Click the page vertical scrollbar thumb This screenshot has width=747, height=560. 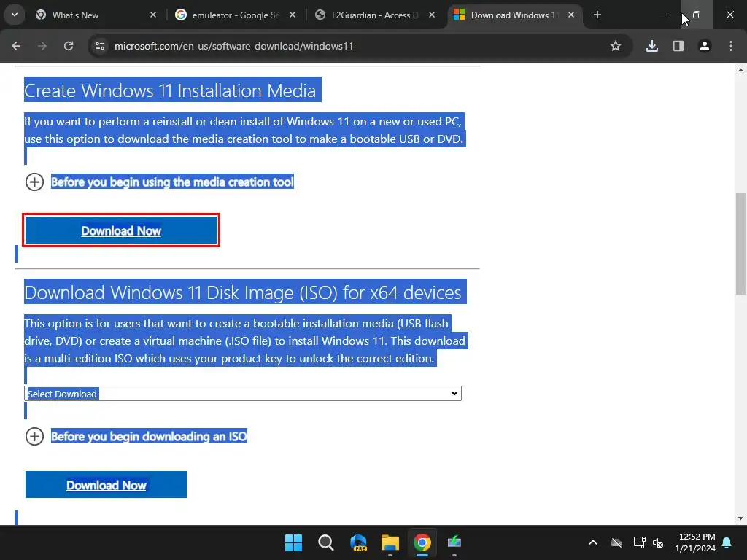click(x=740, y=244)
